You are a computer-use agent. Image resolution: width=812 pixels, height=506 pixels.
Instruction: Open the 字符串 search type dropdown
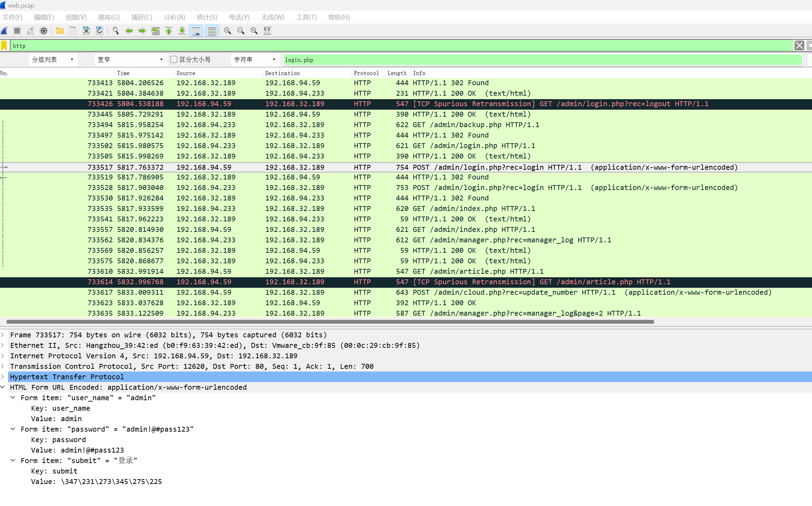click(x=254, y=60)
